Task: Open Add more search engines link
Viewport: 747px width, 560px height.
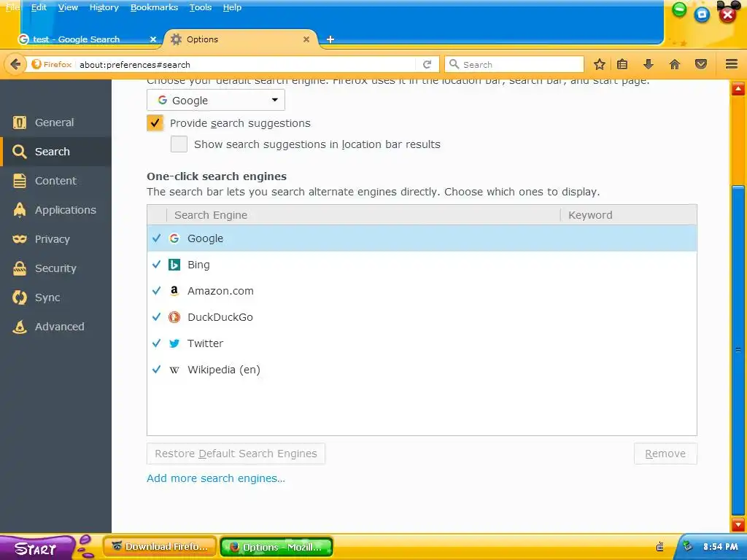Action: point(216,478)
